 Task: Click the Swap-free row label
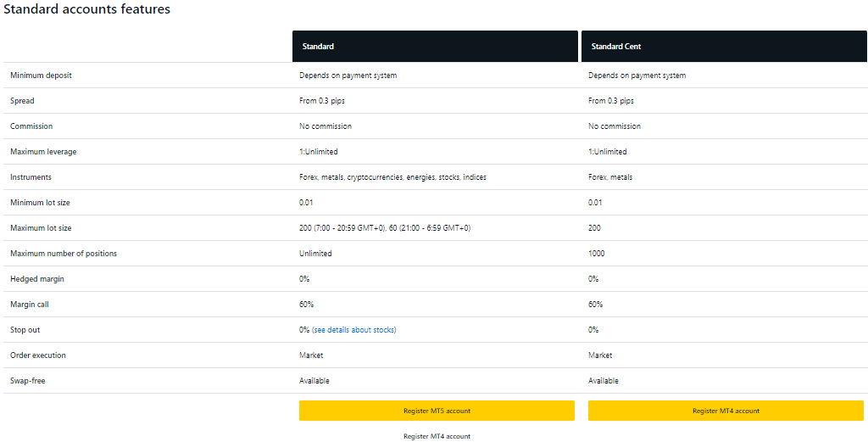28,381
